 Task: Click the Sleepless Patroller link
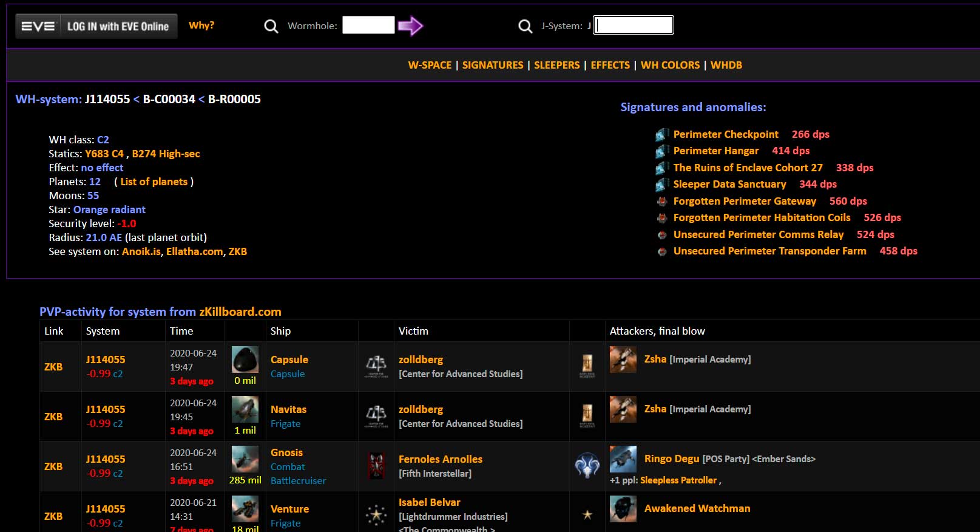[678, 480]
